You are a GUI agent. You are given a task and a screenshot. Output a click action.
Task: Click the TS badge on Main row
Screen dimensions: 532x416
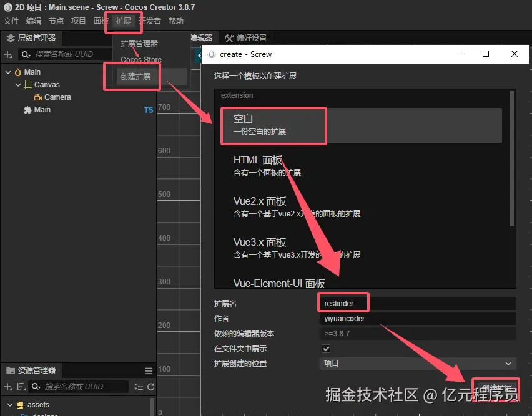149,110
